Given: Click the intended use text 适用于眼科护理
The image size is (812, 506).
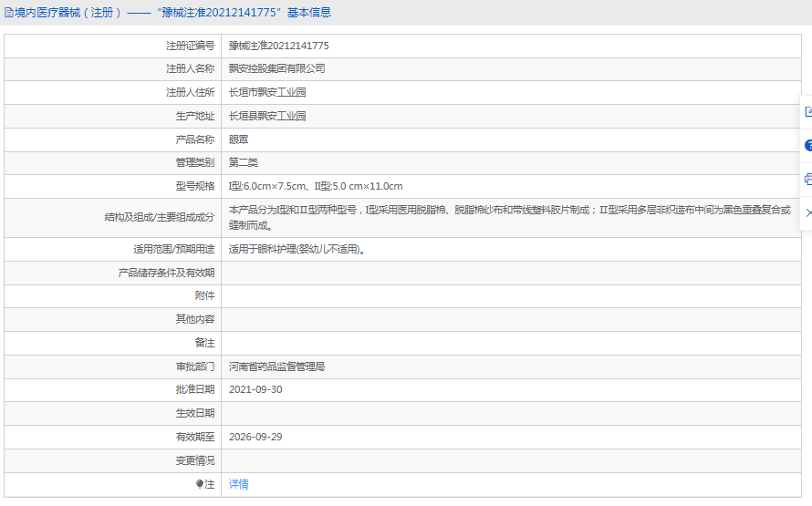Looking at the screenshot, I should pyautogui.click(x=297, y=249).
